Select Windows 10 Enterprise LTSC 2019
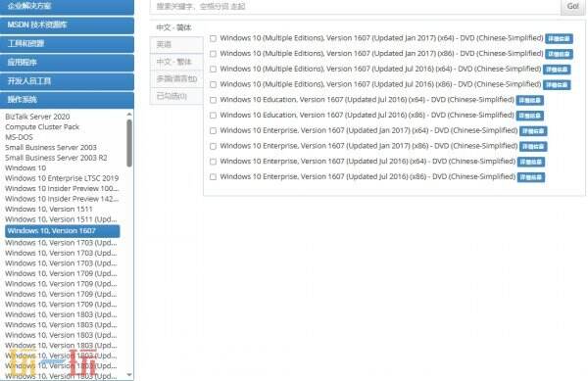This screenshot has width=588, height=381. pyautogui.click(x=62, y=178)
